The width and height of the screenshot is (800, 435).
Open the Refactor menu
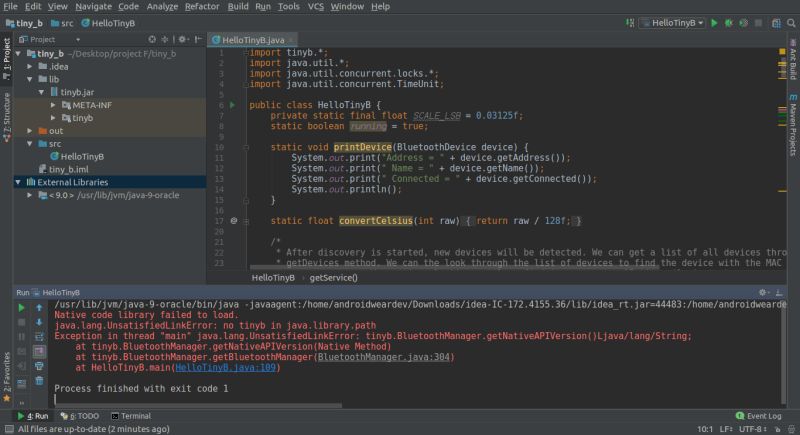(x=202, y=7)
